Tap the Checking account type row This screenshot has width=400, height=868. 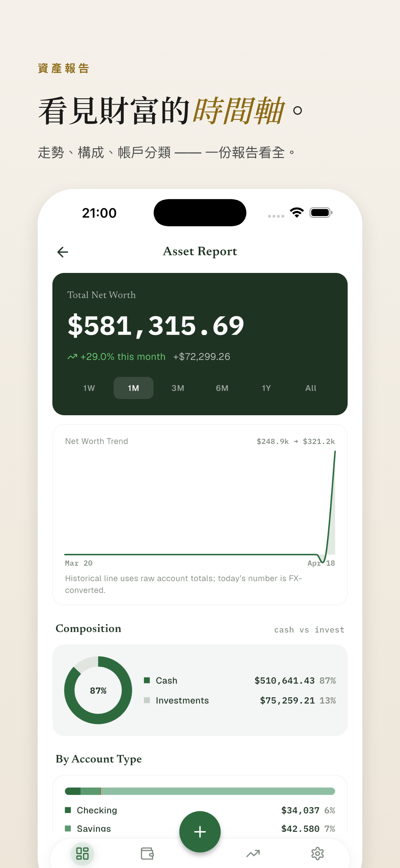pyautogui.click(x=200, y=810)
